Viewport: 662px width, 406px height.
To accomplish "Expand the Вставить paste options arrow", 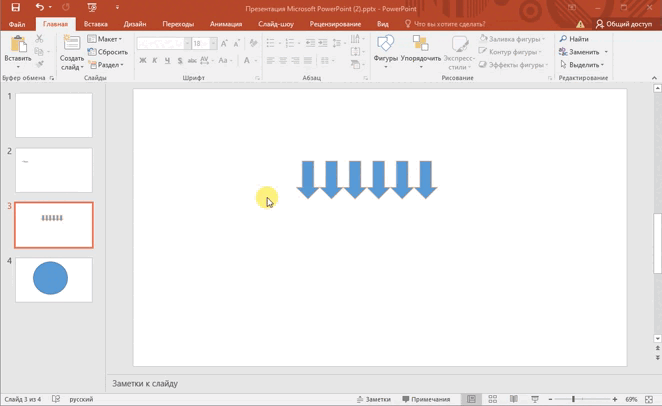I will (x=18, y=67).
